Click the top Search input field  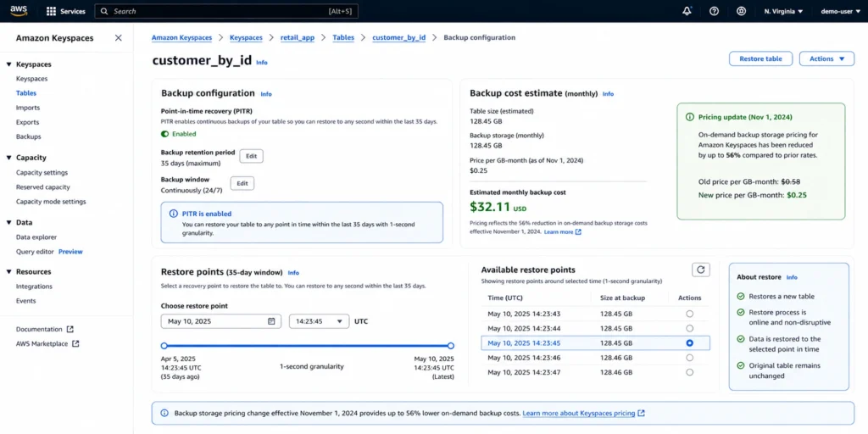coord(226,11)
